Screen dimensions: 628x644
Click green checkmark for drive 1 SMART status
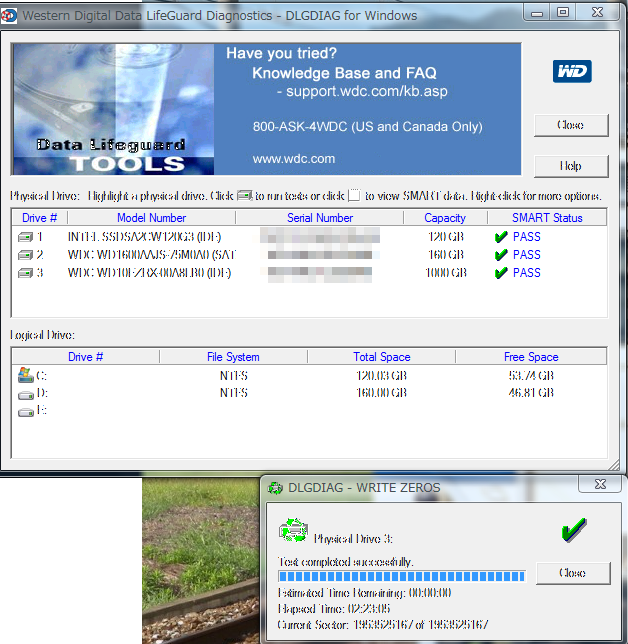pos(501,237)
